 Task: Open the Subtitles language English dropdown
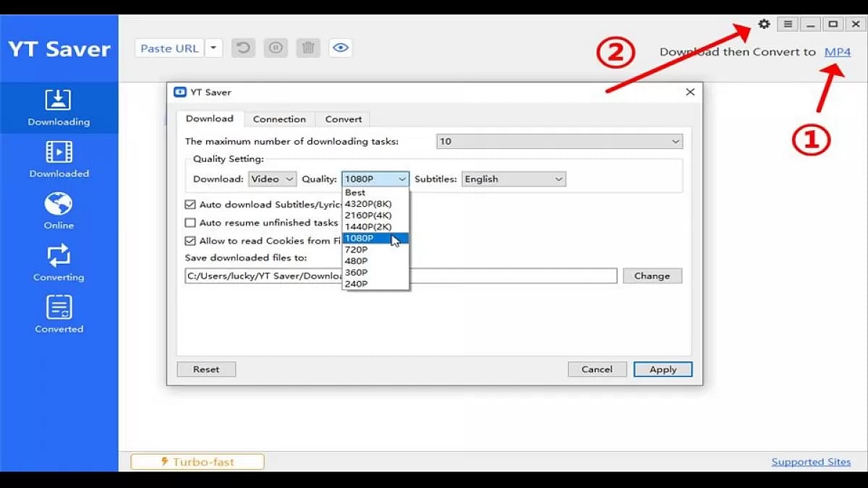514,179
